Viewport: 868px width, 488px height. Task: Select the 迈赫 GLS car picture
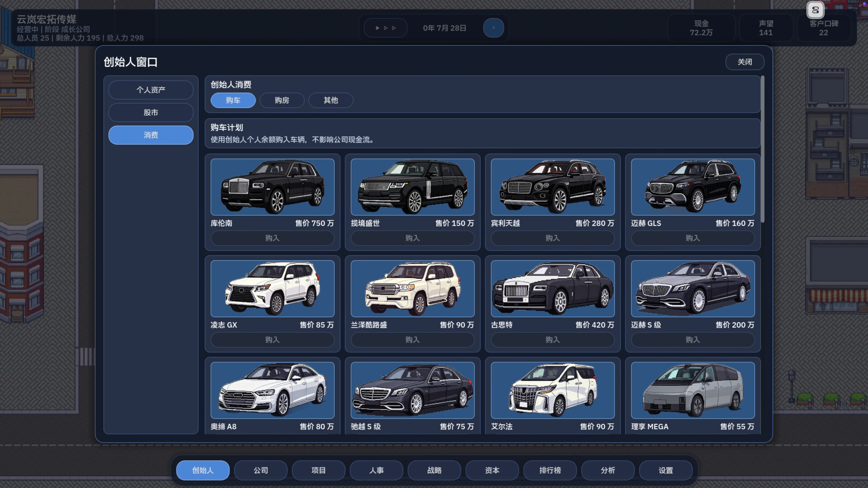(x=693, y=187)
